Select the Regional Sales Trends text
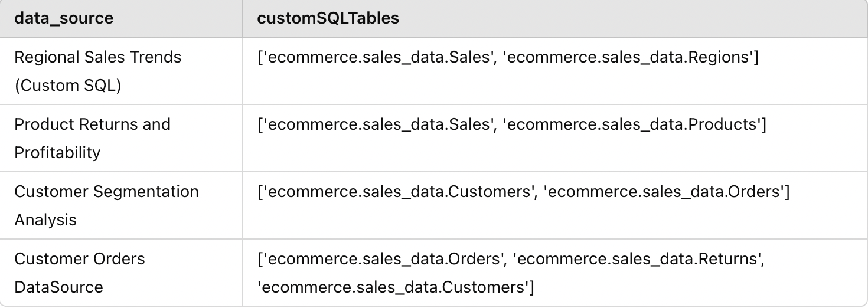 [x=97, y=57]
